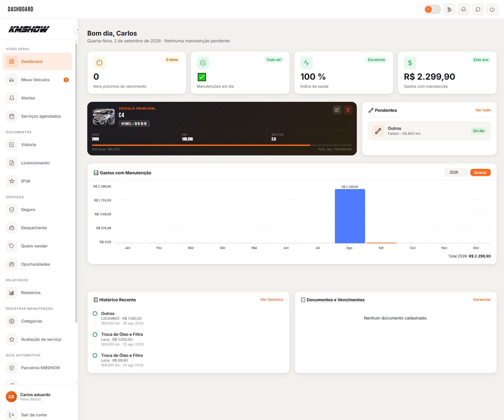This screenshot has width=504, height=420.
Task: Open Serviços agendados
Action: pos(37,116)
